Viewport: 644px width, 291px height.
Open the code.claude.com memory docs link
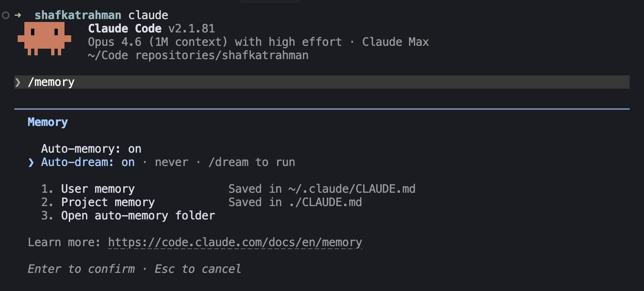coord(235,242)
